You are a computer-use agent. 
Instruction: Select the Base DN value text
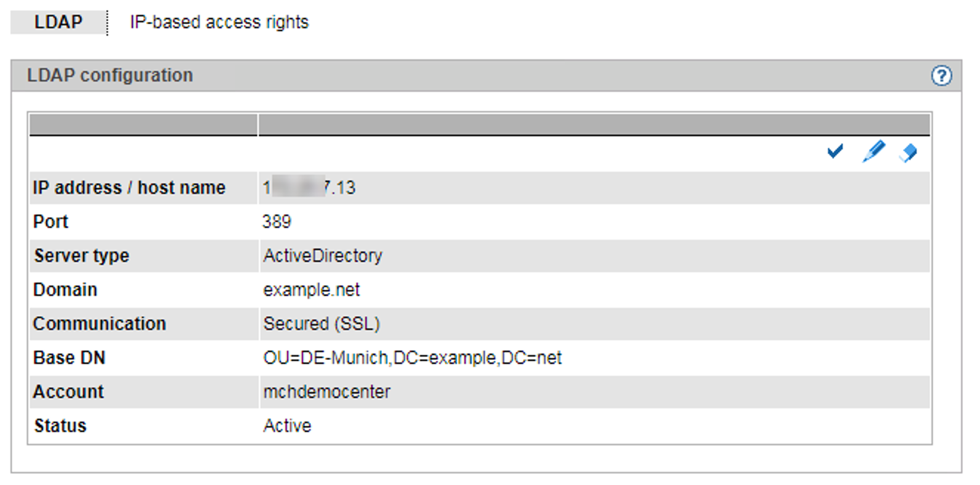click(x=412, y=358)
